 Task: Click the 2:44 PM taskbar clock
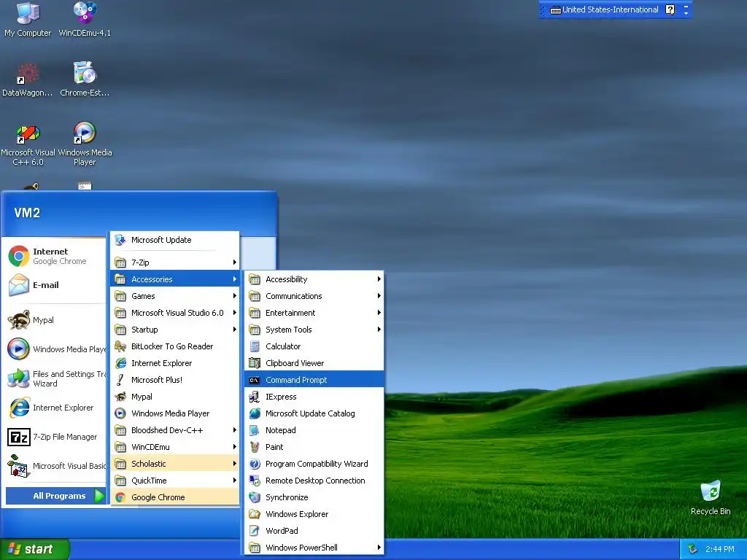[719, 549]
